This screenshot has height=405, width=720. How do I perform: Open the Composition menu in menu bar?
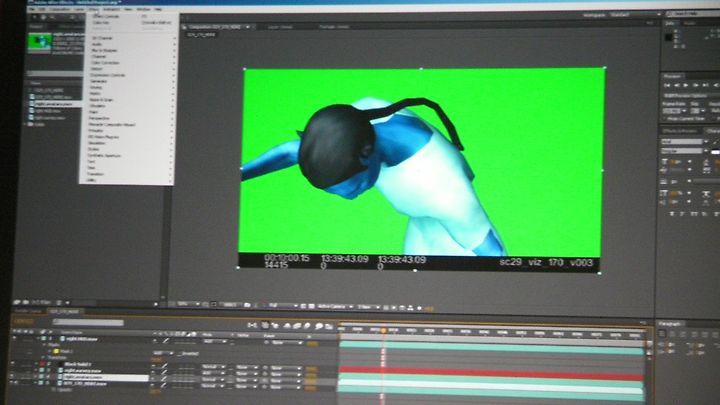[60, 9]
